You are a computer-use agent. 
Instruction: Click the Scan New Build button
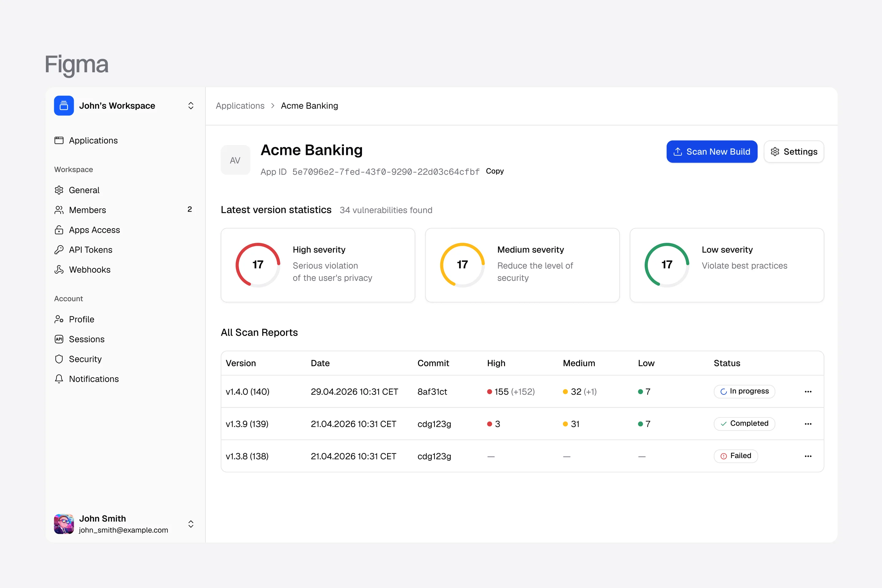click(x=712, y=152)
